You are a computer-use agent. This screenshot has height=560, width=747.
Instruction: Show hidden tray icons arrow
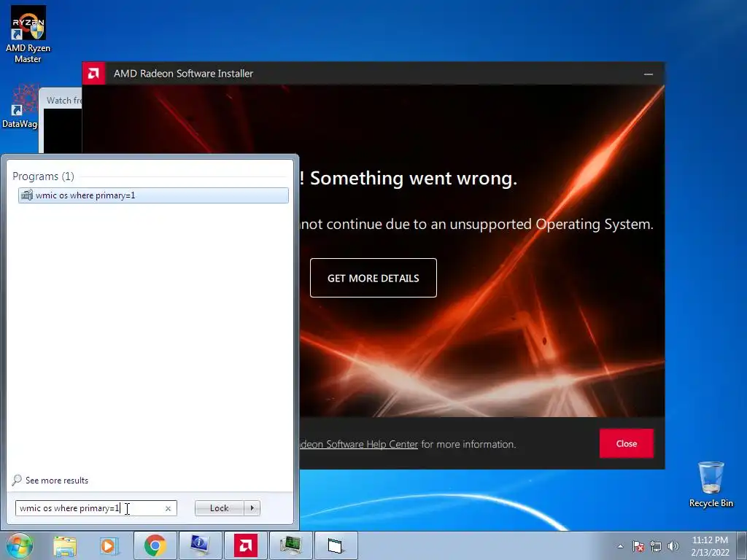[x=620, y=546]
